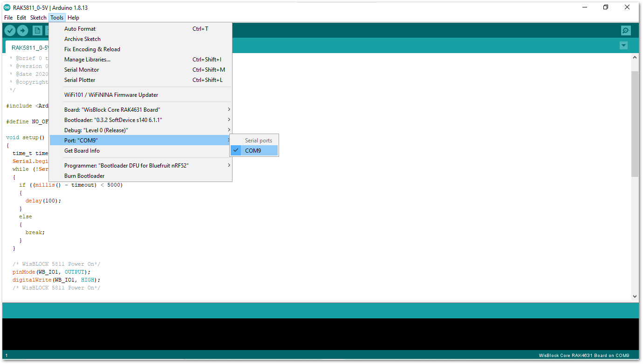
Task: Close the Arduino window
Action: coord(627,7)
